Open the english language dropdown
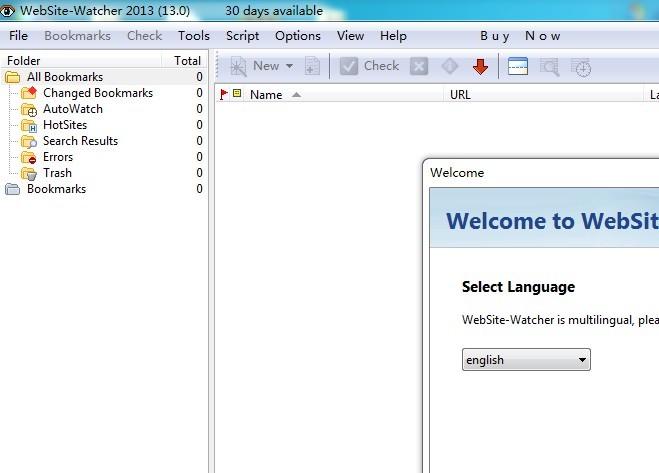This screenshot has width=659, height=473. (526, 359)
